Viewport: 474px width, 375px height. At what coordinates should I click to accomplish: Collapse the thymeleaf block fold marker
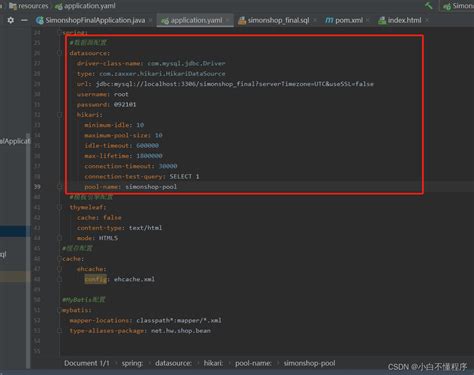tap(59, 207)
